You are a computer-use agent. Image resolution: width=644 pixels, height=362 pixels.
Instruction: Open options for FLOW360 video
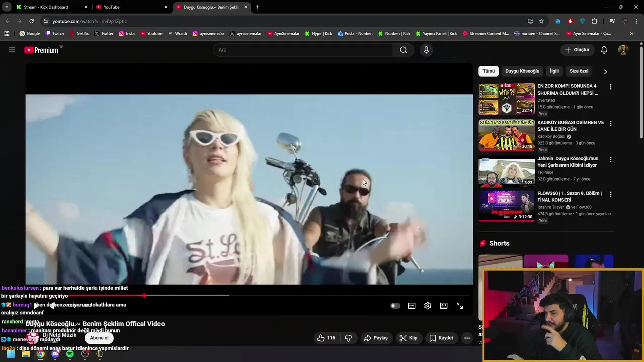click(611, 194)
